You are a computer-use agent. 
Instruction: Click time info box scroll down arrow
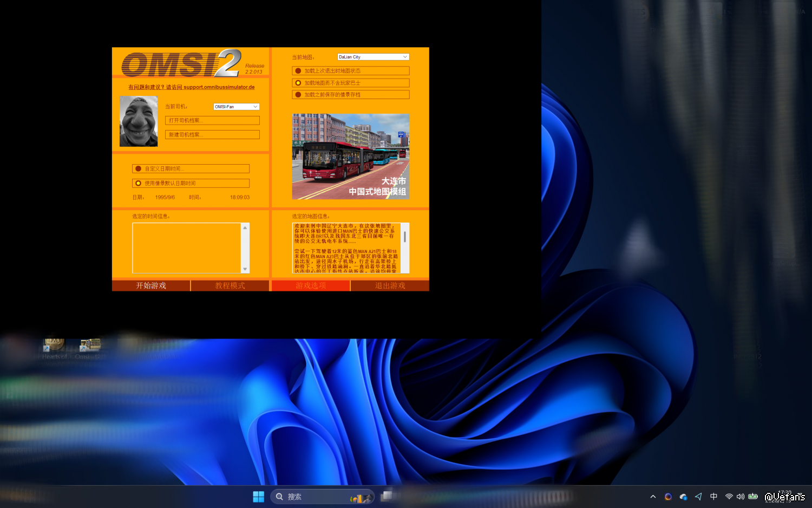coord(245,269)
